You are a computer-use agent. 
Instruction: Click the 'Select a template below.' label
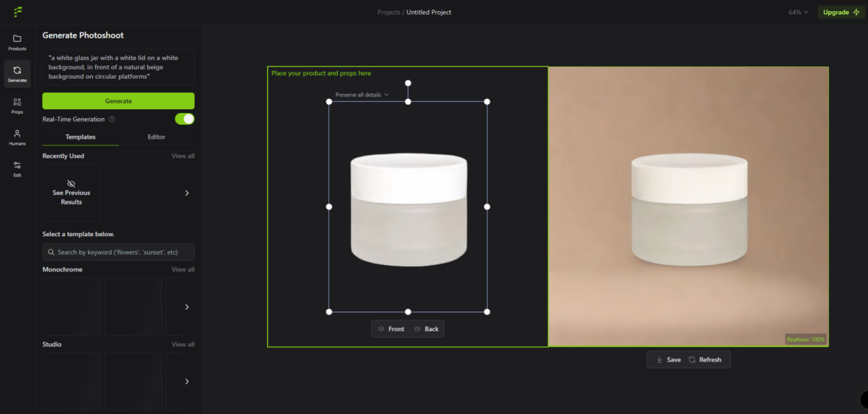click(78, 234)
